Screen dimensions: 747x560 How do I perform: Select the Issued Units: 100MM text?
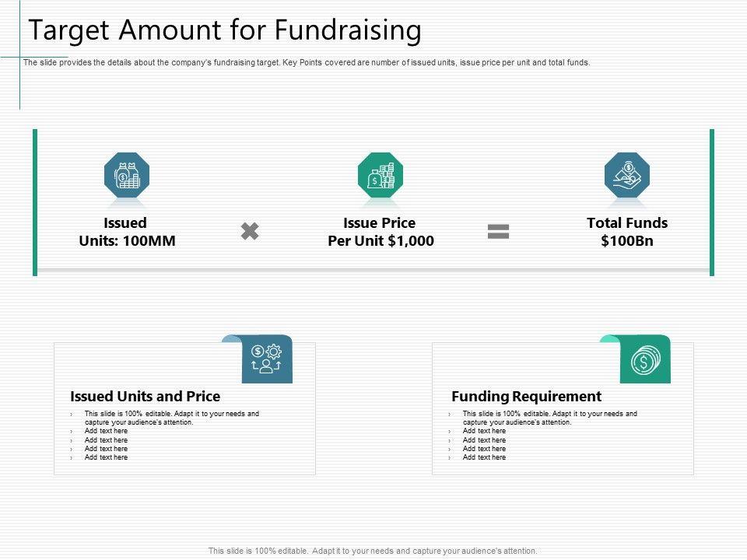coord(127,232)
